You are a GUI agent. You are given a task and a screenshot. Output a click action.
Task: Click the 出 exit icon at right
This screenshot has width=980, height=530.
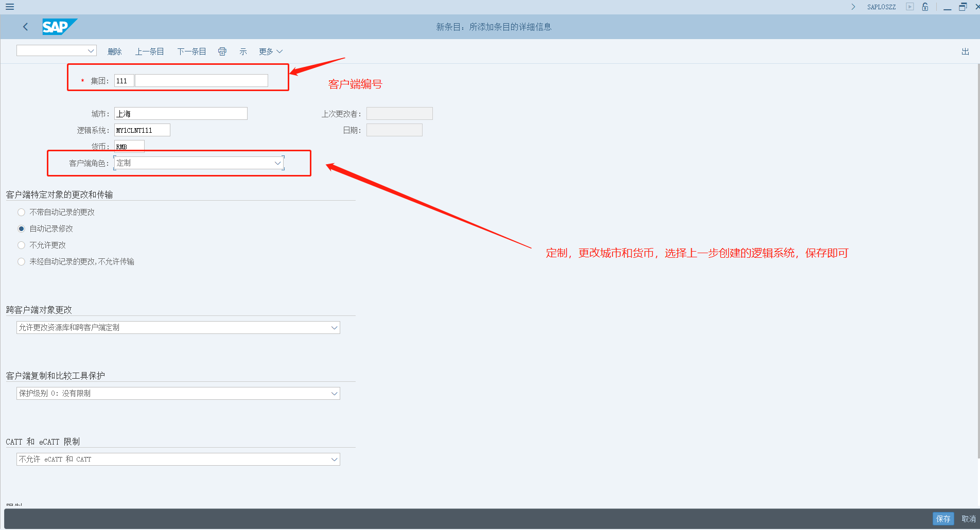tap(965, 51)
